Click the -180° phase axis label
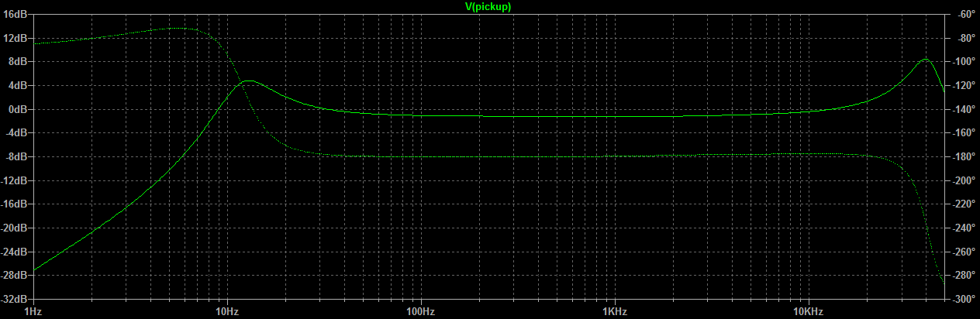980x319 pixels. [x=964, y=156]
